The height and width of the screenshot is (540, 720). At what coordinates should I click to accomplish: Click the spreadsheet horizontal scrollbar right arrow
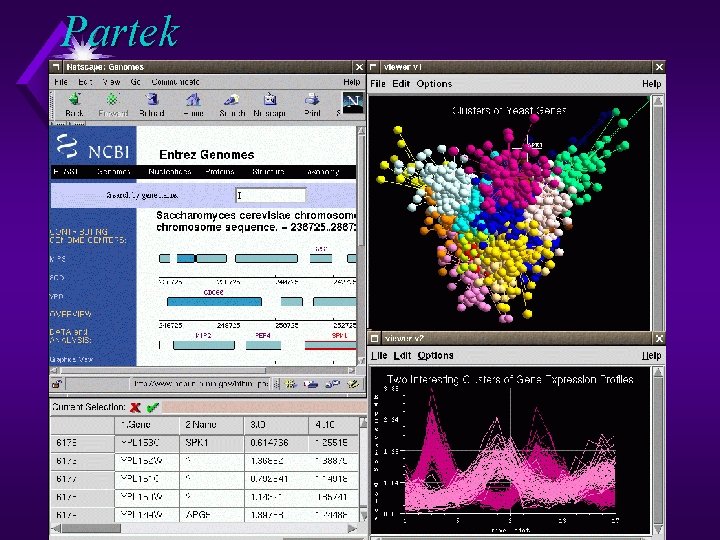tap(352, 529)
